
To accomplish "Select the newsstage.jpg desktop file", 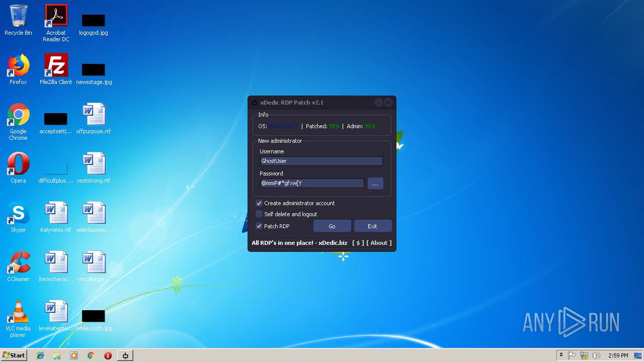I will point(94,73).
